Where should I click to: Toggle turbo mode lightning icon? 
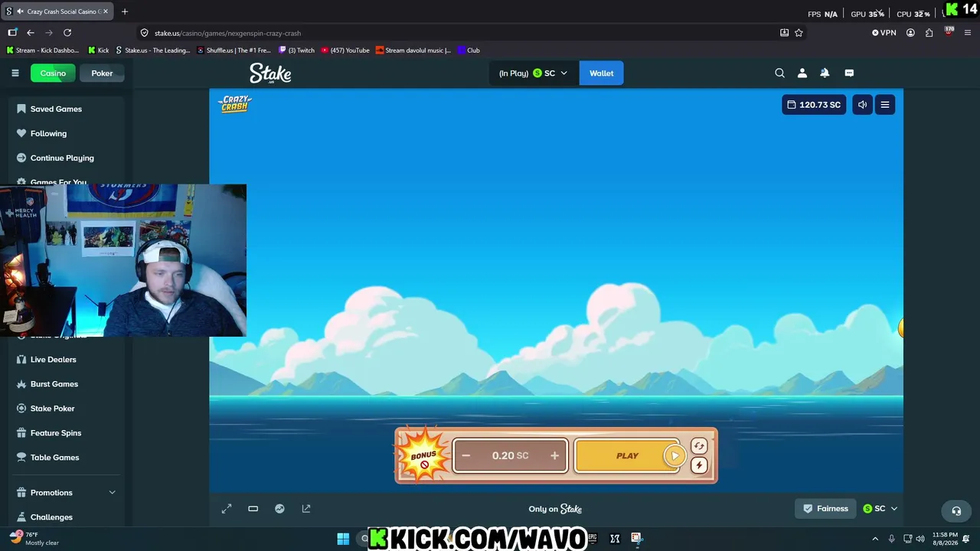pos(698,465)
